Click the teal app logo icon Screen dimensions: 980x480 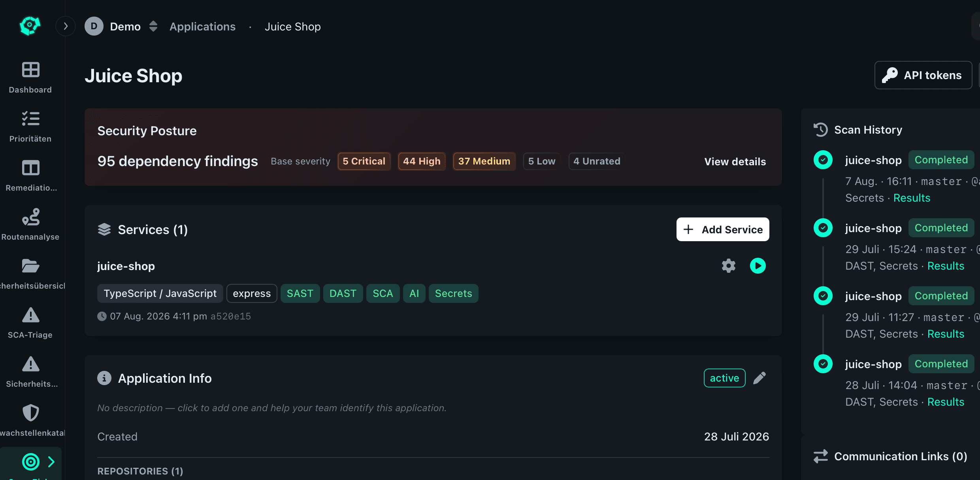click(30, 26)
